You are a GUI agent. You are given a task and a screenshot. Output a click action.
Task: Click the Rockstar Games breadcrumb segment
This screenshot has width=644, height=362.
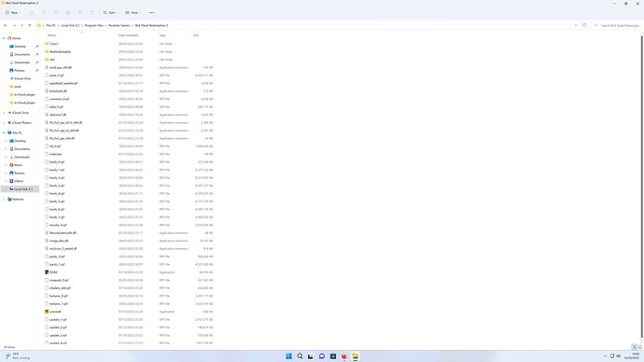[119, 25]
